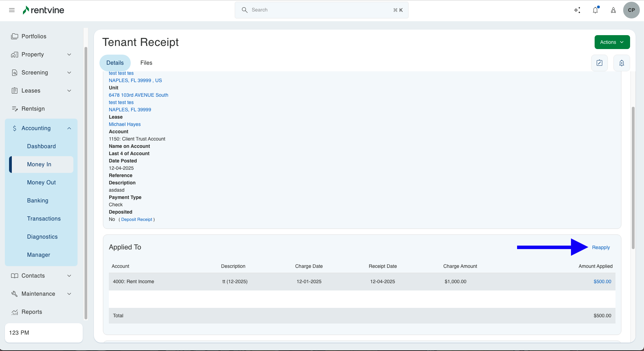
Task: Open the notifications bell
Action: (x=595, y=10)
